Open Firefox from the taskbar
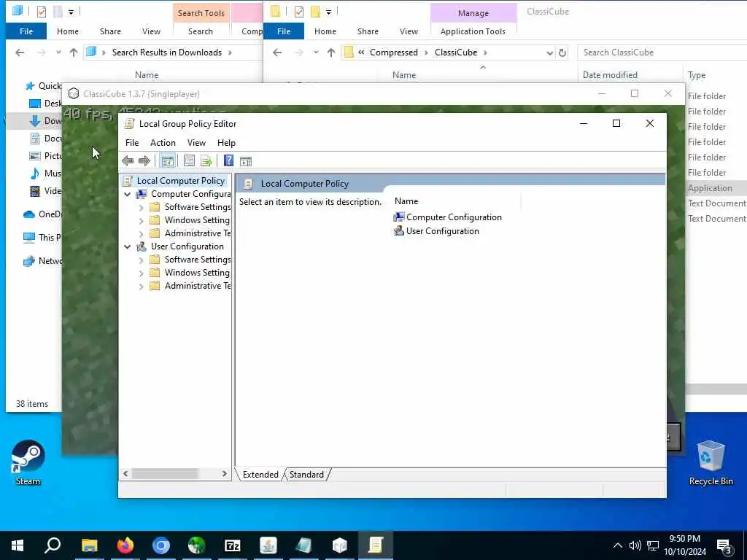 pyautogui.click(x=125, y=545)
